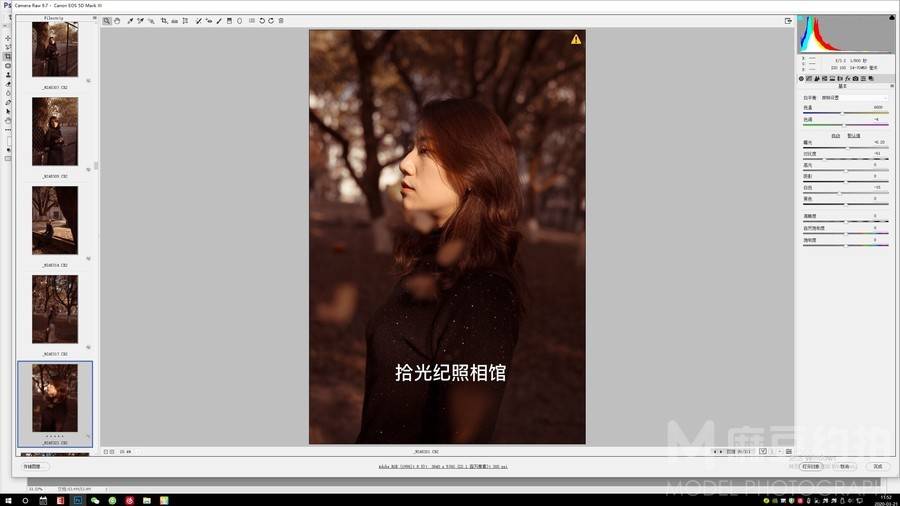Select the Zoom tool in Camera Raw toolbar
Image resolution: width=900 pixels, height=506 pixels.
click(106, 21)
